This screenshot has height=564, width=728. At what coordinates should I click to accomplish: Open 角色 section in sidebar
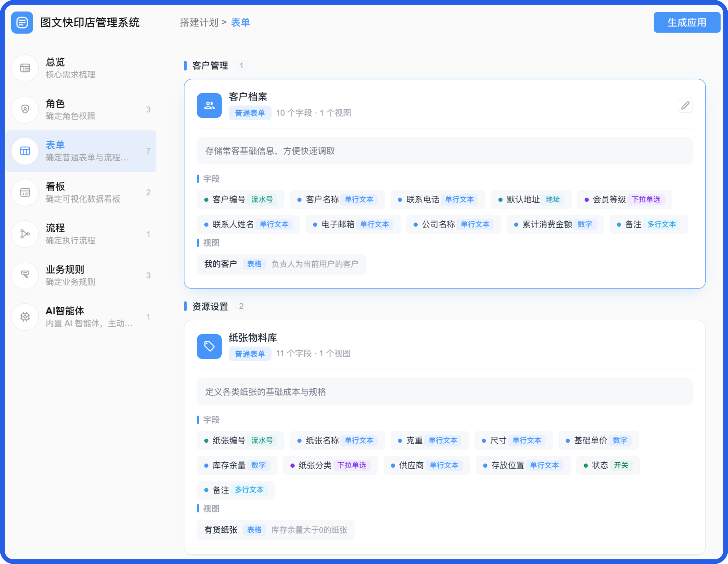(x=81, y=109)
